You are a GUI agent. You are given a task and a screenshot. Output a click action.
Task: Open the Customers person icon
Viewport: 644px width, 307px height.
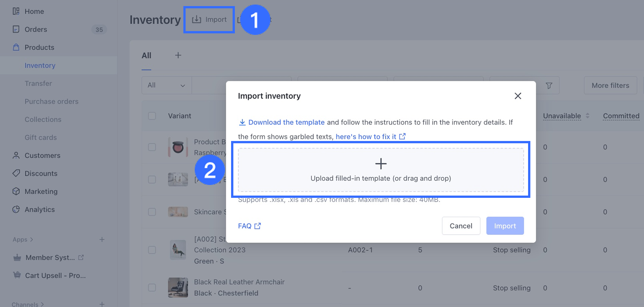click(x=16, y=155)
